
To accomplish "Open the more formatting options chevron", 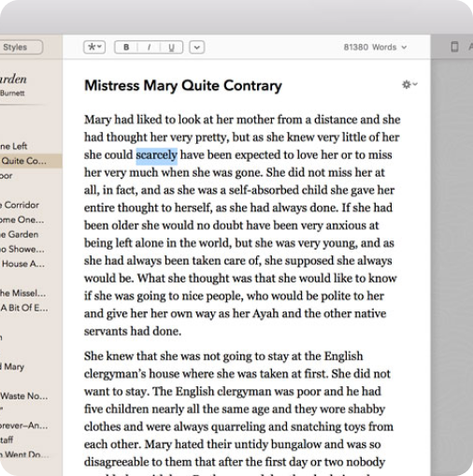I will (197, 48).
